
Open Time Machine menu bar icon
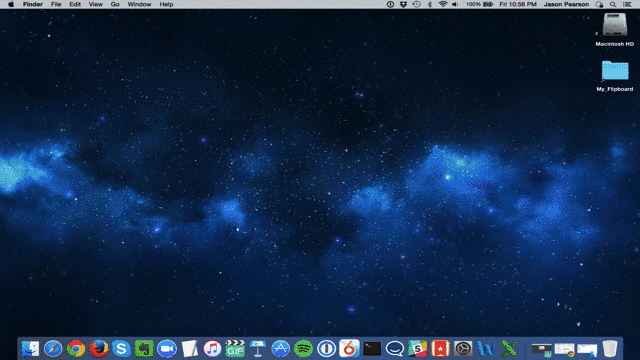[x=416, y=4]
